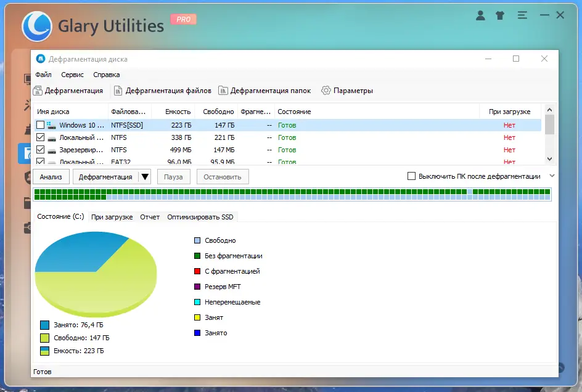Click the PRO badge next to the title
Viewport: 582px width, 392px height.
click(183, 19)
